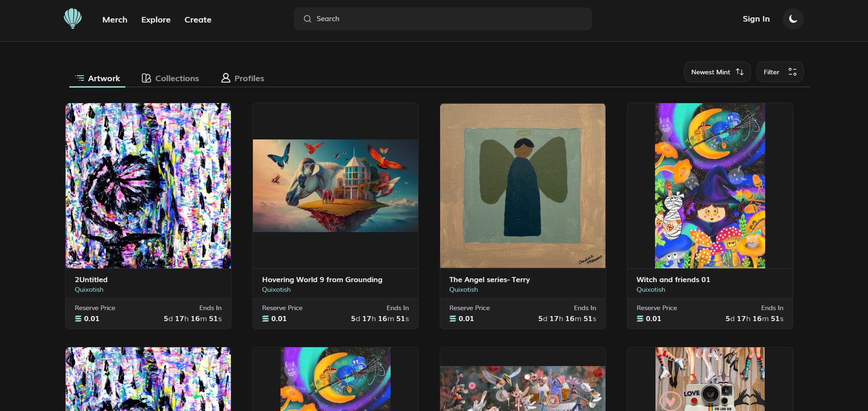Click currency icon on Angel series price
The image size is (868, 411).
tap(453, 319)
